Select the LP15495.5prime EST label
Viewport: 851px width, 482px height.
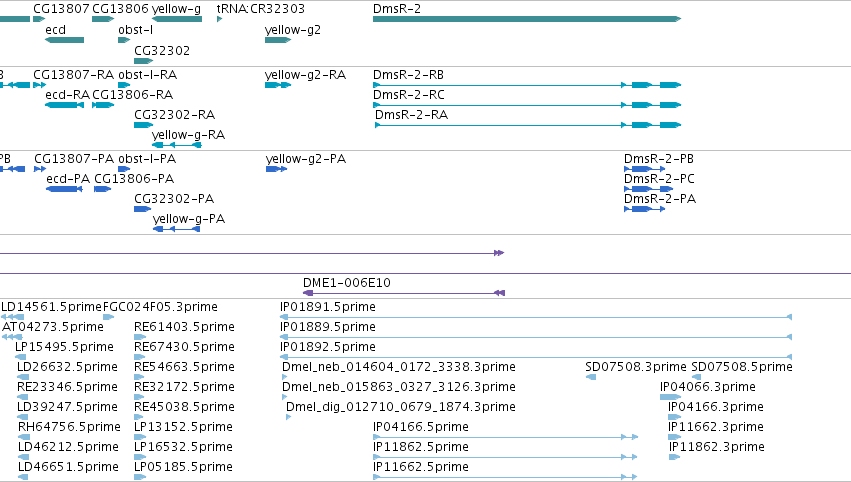point(64,346)
